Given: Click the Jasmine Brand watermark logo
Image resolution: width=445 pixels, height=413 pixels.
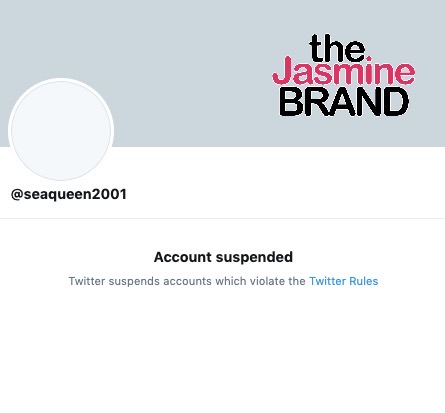Looking at the screenshot, I should (x=344, y=75).
